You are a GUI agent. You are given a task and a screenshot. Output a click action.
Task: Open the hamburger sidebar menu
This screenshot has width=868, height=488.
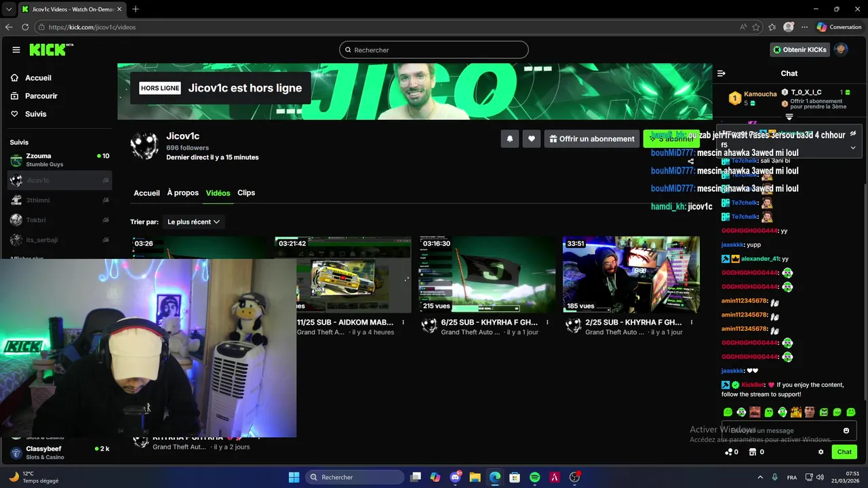16,49
